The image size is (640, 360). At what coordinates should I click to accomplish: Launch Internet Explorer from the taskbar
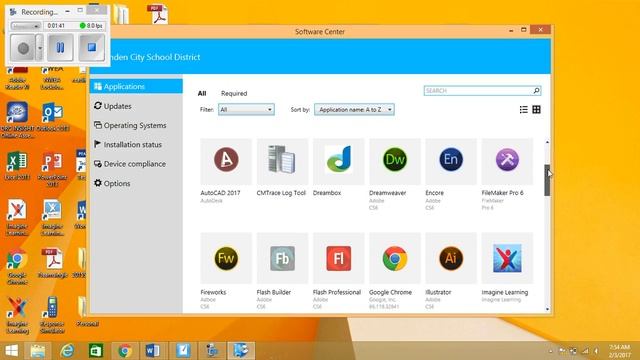(x=67, y=351)
